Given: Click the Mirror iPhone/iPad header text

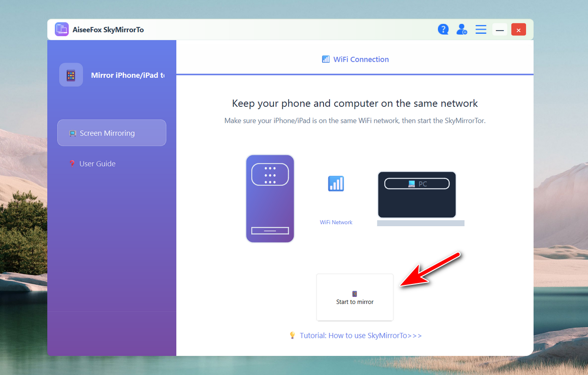Looking at the screenshot, I should click(x=127, y=75).
